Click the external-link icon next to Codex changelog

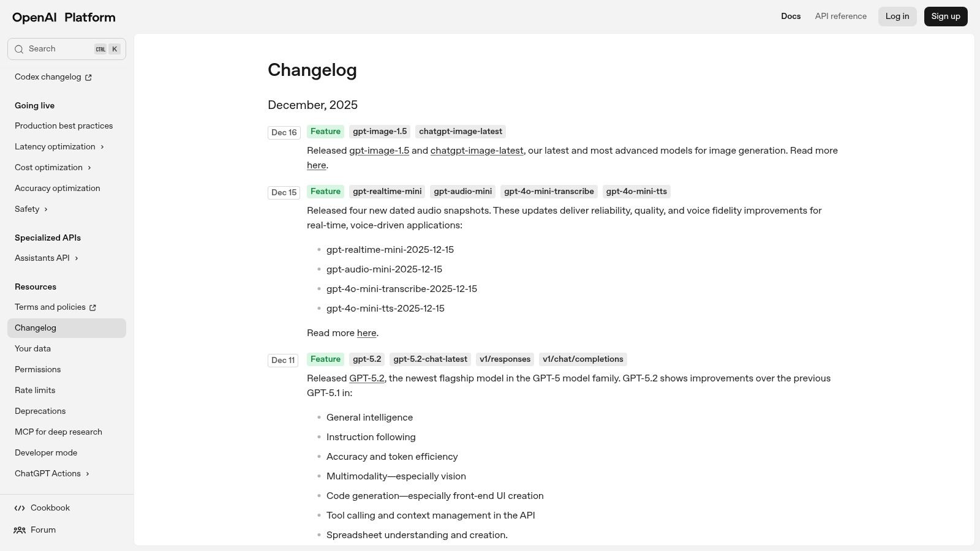point(88,77)
